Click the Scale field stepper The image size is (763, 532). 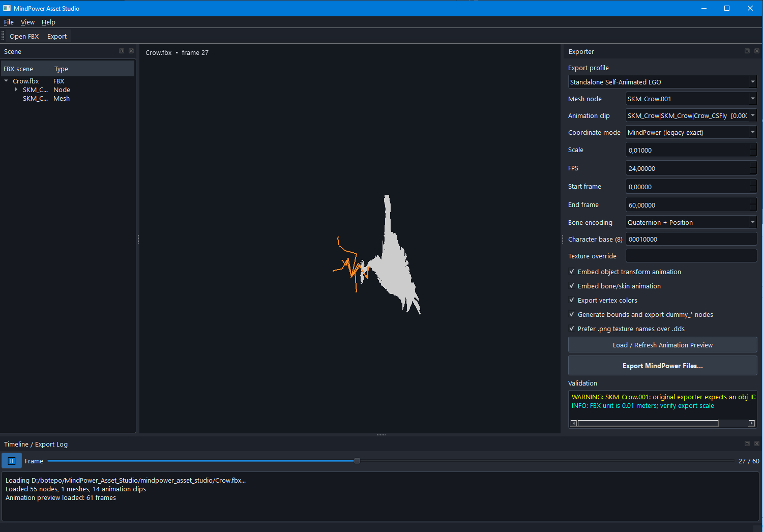[753, 150]
